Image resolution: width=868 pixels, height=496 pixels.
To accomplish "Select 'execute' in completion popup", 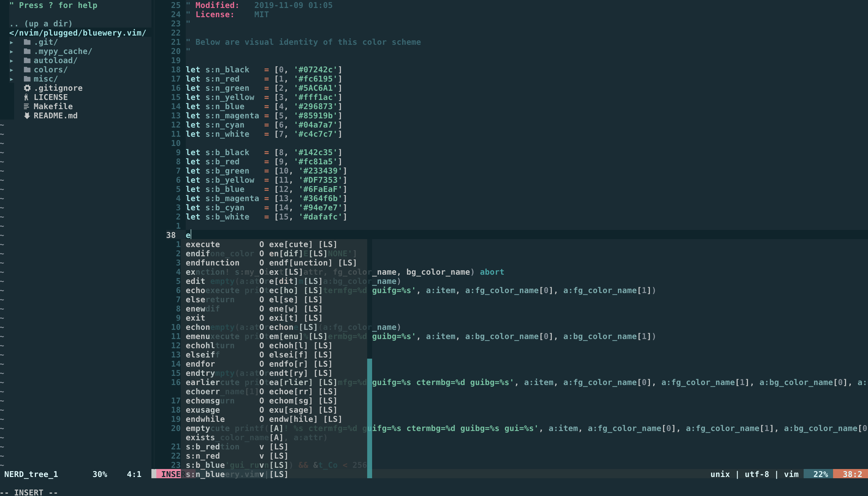I will pyautogui.click(x=203, y=244).
